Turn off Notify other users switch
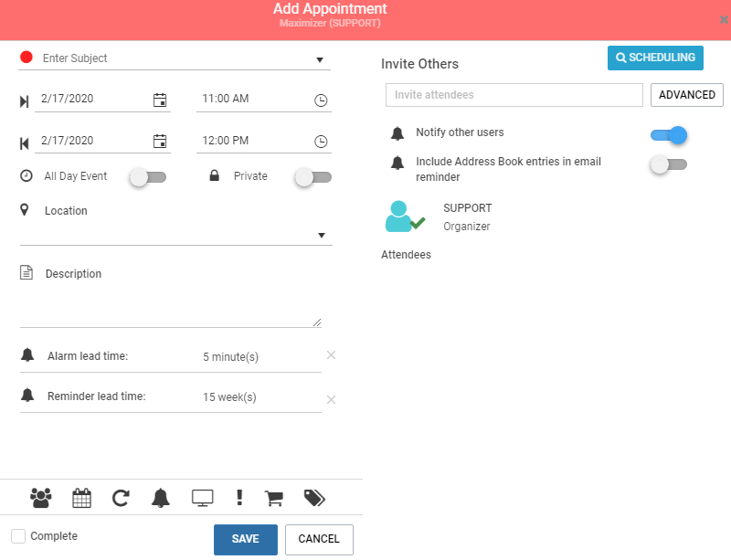731x560 pixels. (x=669, y=135)
